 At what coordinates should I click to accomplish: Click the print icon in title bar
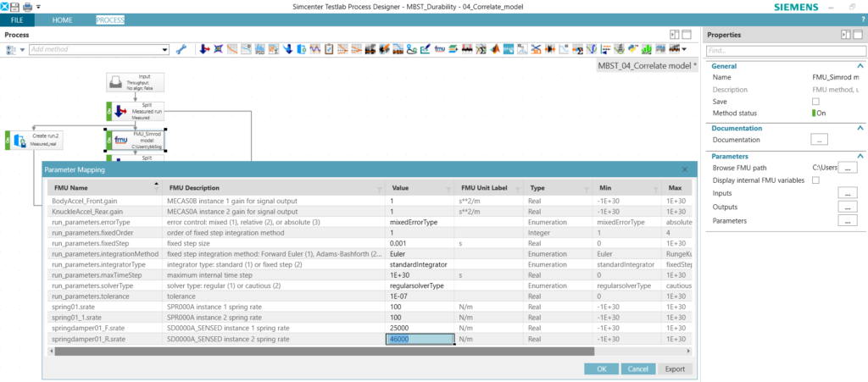tap(28, 7)
